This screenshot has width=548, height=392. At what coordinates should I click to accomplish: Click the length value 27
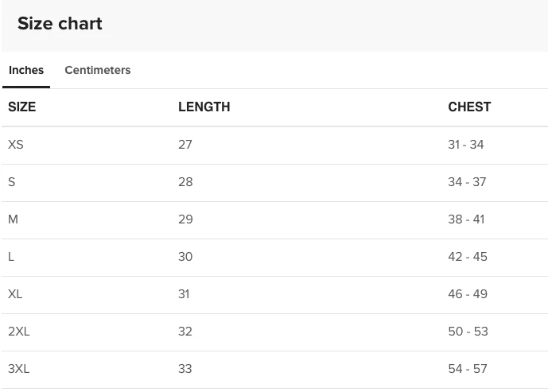pos(185,145)
